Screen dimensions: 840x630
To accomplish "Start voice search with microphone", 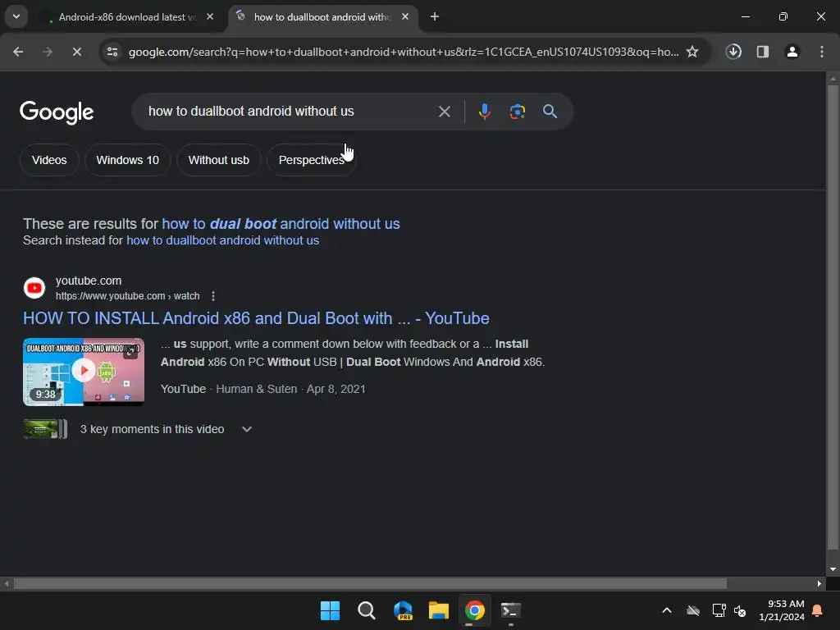I will (484, 112).
